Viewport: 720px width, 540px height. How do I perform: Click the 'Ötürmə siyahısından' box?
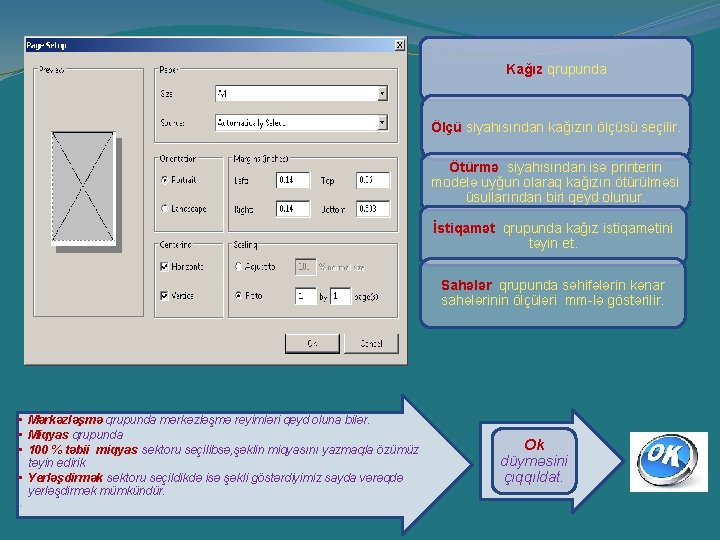555,182
